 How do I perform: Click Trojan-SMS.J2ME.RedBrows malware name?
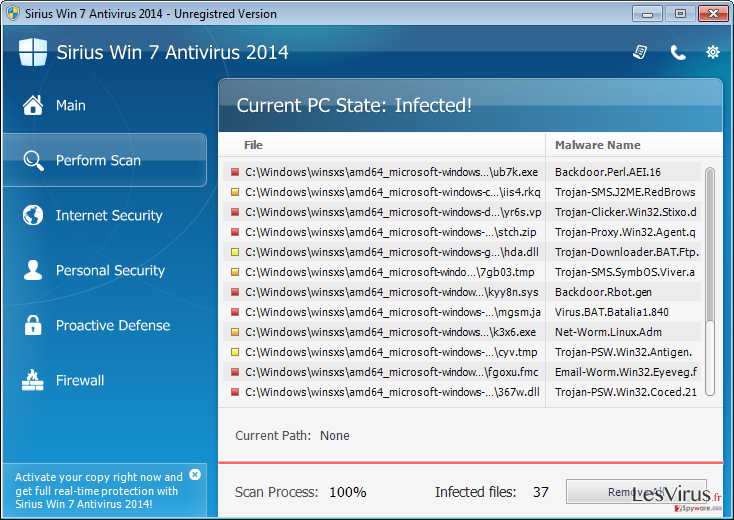(625, 192)
